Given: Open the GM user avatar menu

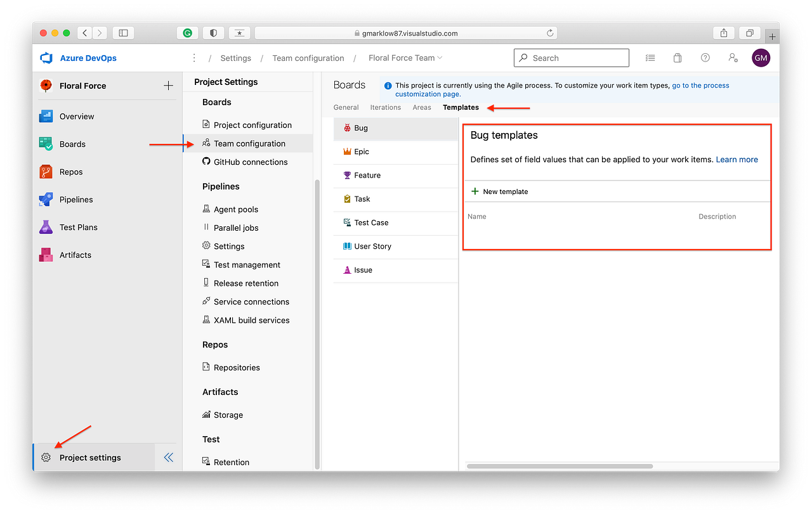Looking at the screenshot, I should (x=761, y=57).
